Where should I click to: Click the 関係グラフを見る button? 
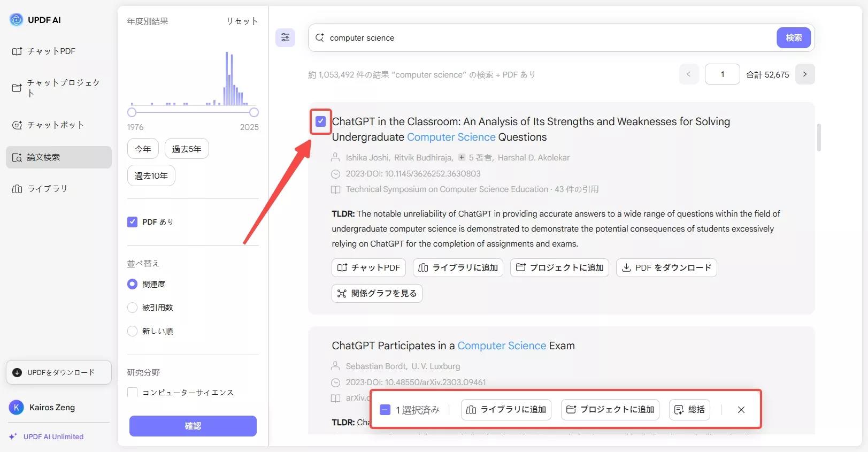pyautogui.click(x=377, y=293)
